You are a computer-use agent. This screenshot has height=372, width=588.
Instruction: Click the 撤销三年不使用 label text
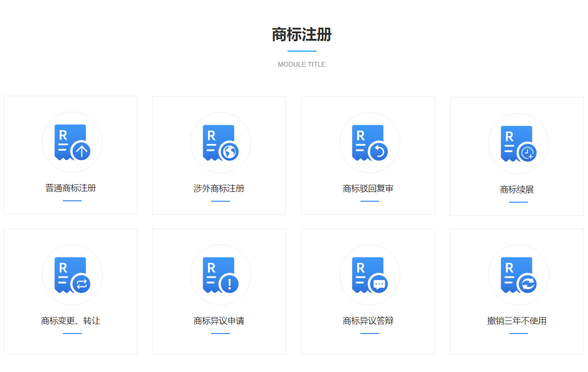pyautogui.click(x=517, y=321)
